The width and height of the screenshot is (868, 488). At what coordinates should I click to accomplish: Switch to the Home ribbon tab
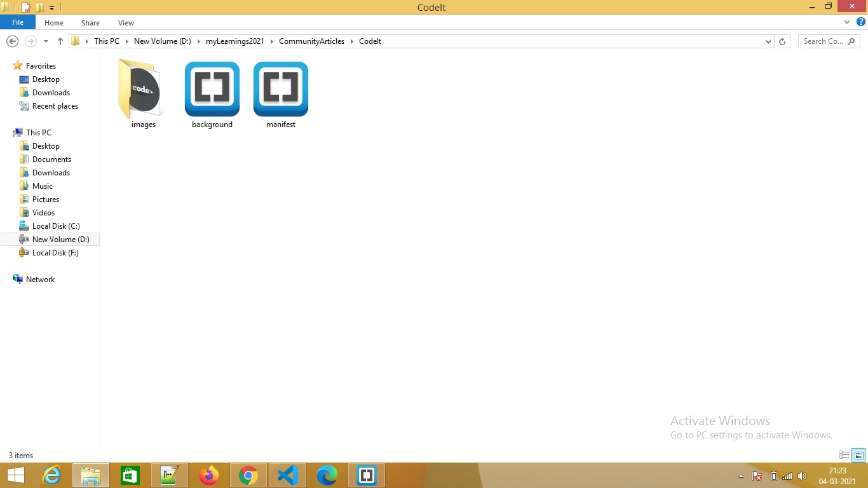pos(54,23)
